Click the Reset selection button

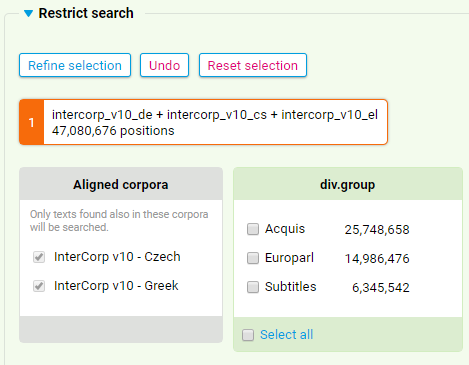click(253, 65)
